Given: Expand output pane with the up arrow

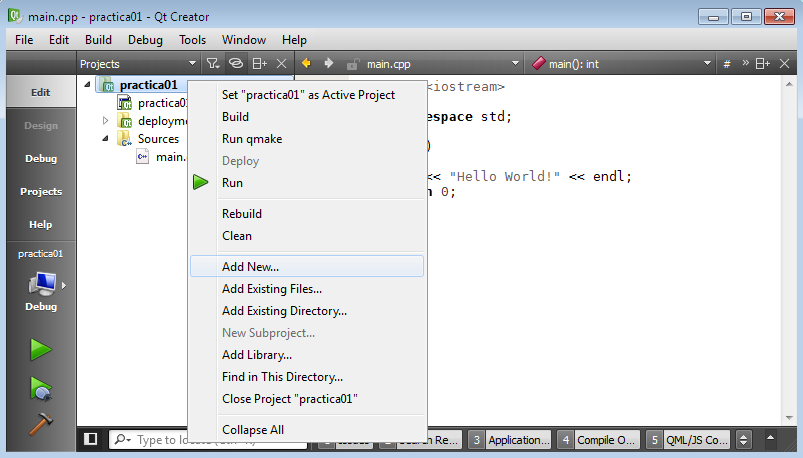Looking at the screenshot, I should 770,438.
